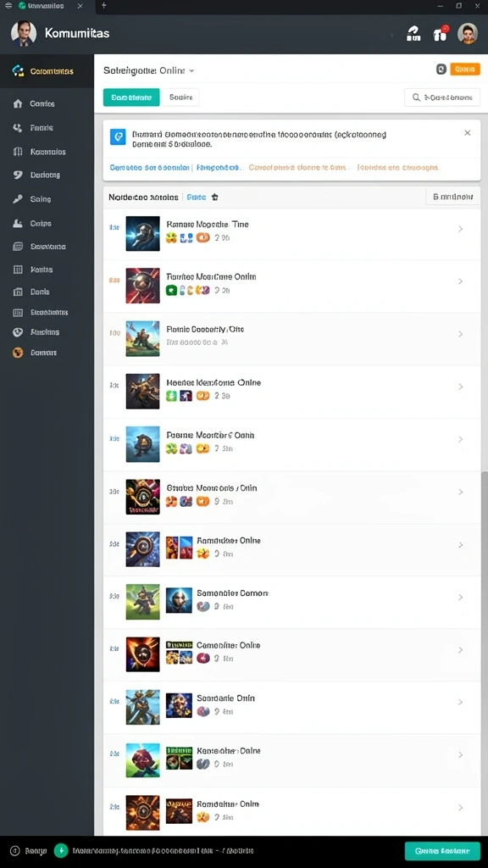
Task: Select the highlighted Caromintas item in sidebar
Action: (x=47, y=71)
